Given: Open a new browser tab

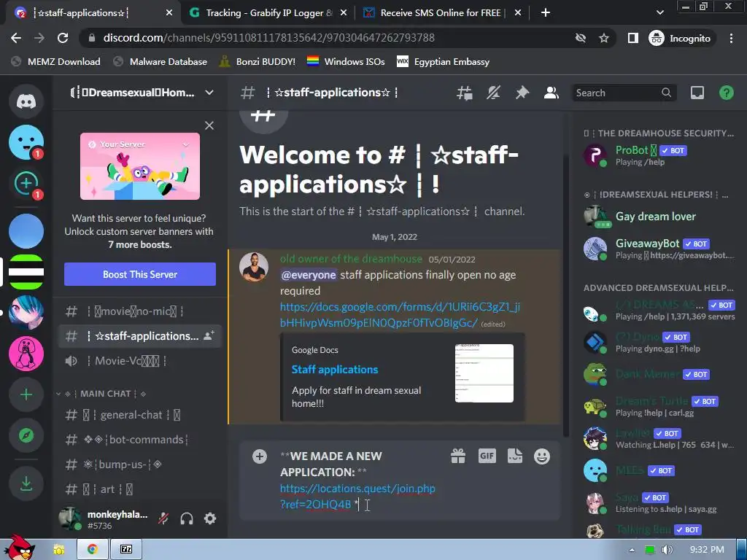Looking at the screenshot, I should [x=546, y=13].
